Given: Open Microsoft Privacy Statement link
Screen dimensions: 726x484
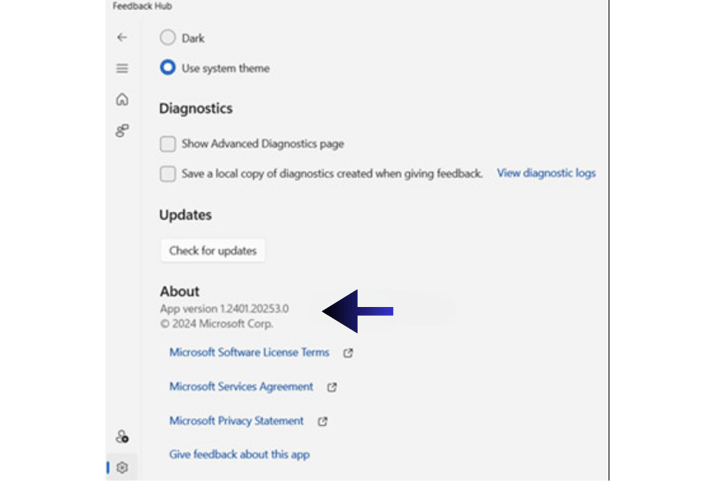Looking at the screenshot, I should pyautogui.click(x=237, y=421).
